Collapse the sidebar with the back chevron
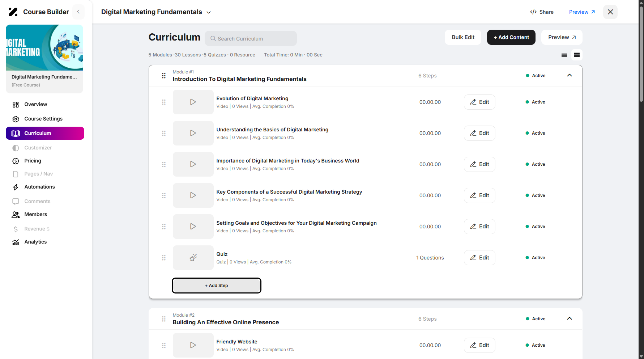644x359 pixels. point(78,12)
